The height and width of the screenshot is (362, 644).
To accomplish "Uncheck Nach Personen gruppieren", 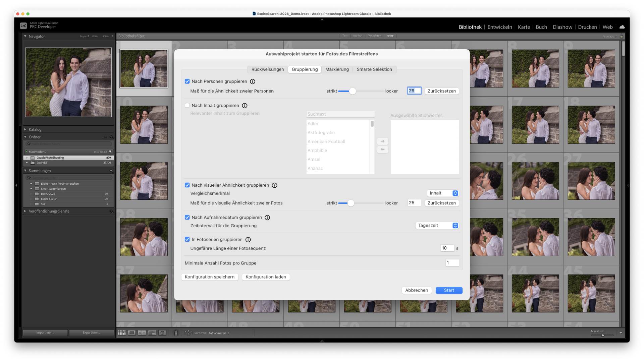I will coord(187,81).
